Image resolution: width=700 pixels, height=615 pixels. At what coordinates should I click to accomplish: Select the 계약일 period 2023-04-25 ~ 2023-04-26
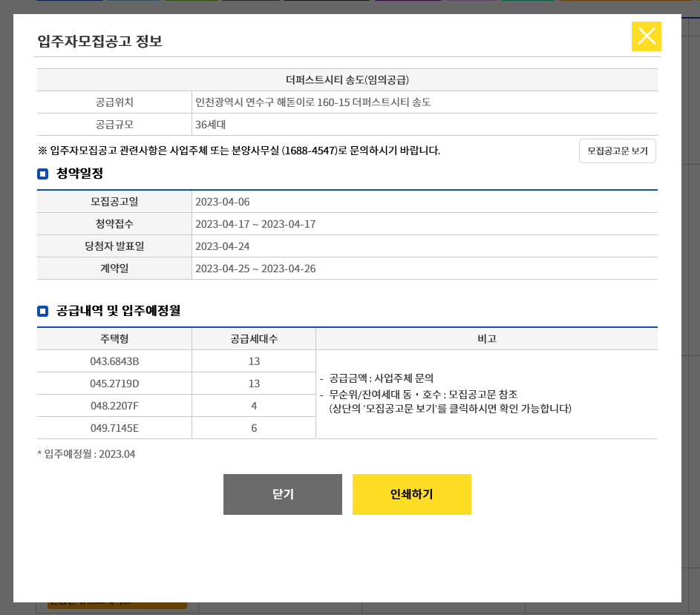255,269
